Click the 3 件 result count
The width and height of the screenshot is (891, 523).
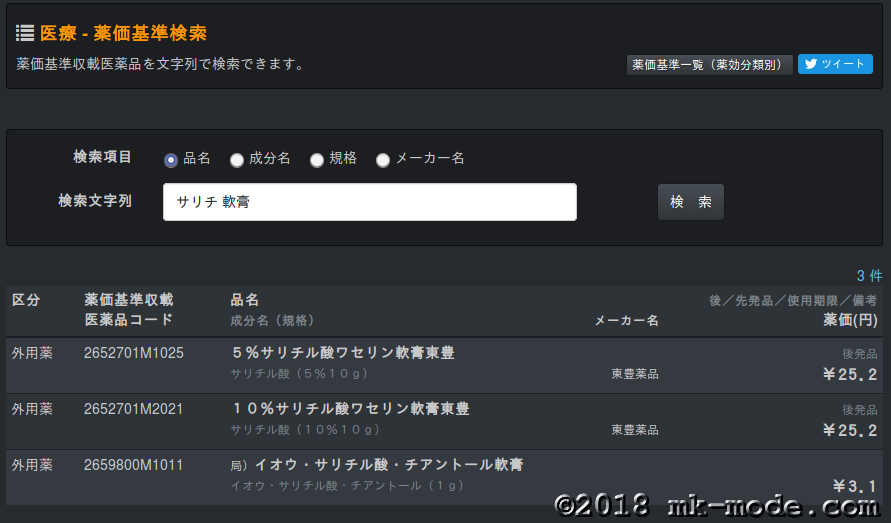[x=868, y=276]
